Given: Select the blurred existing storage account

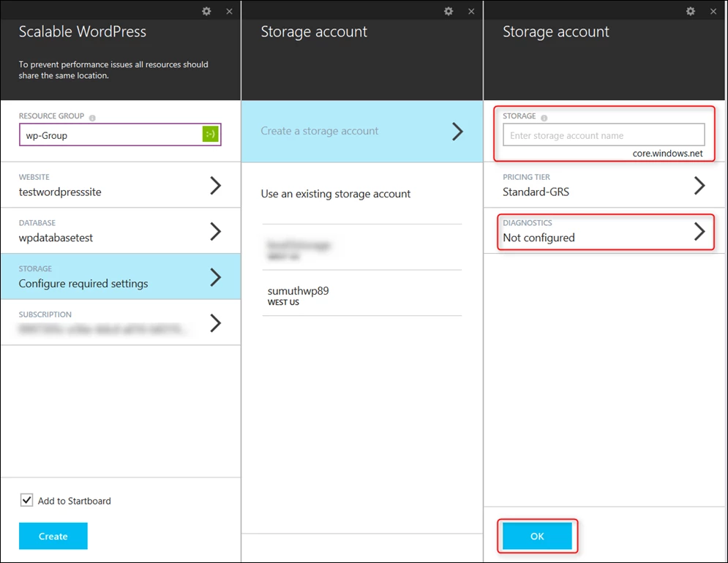Looking at the screenshot, I should tap(361, 247).
